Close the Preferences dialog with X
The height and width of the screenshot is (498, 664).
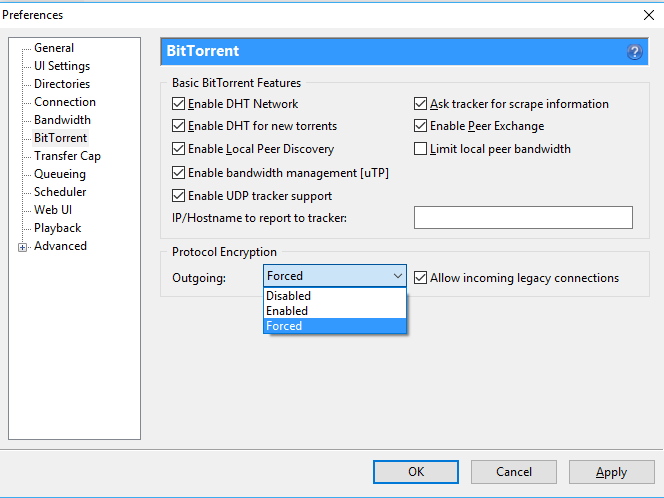[649, 15]
